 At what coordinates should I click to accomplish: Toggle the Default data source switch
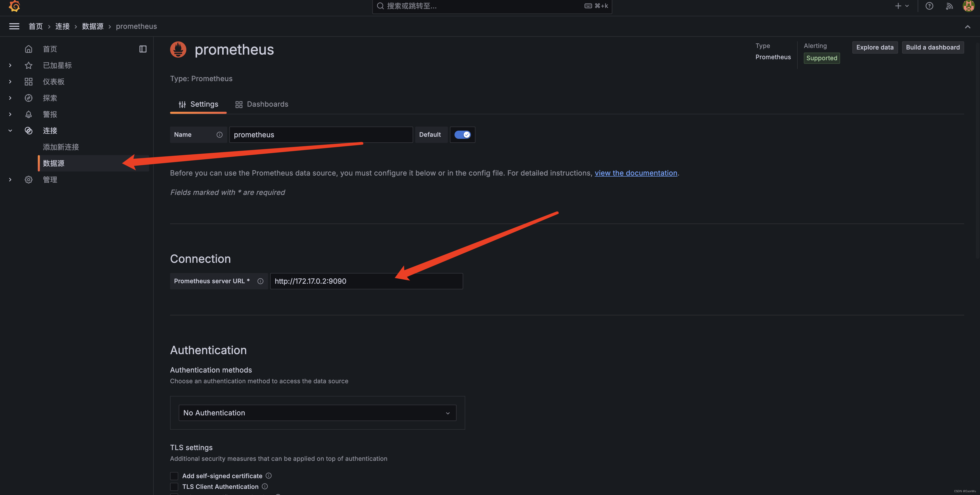pyautogui.click(x=463, y=134)
